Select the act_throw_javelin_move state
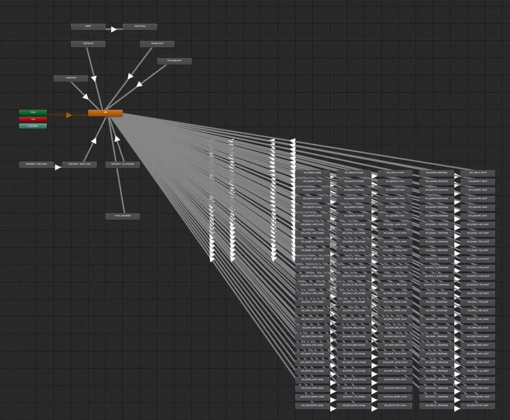 395,397
